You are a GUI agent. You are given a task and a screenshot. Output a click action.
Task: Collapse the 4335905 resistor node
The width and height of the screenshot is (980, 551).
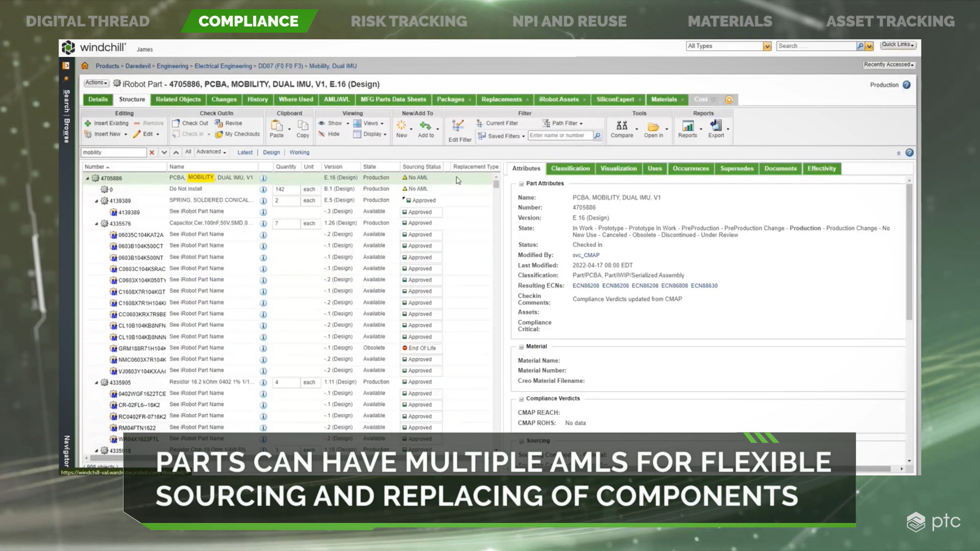click(x=96, y=383)
